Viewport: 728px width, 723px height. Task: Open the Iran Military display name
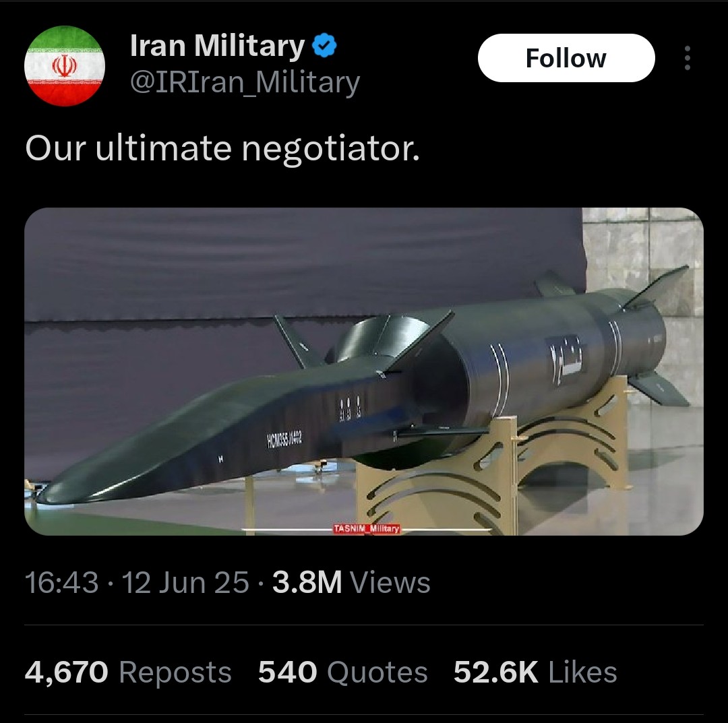217,45
